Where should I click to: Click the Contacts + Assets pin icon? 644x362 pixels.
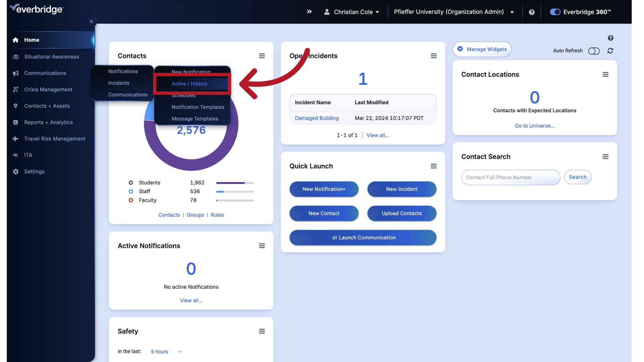point(15,106)
